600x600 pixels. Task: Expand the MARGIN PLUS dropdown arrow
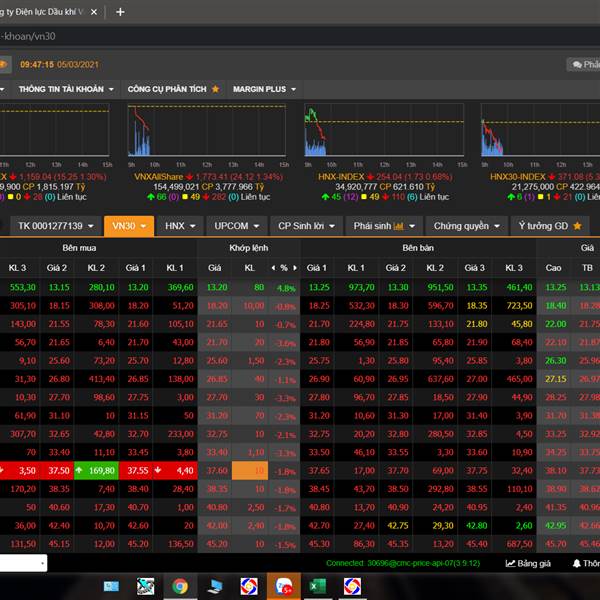293,90
